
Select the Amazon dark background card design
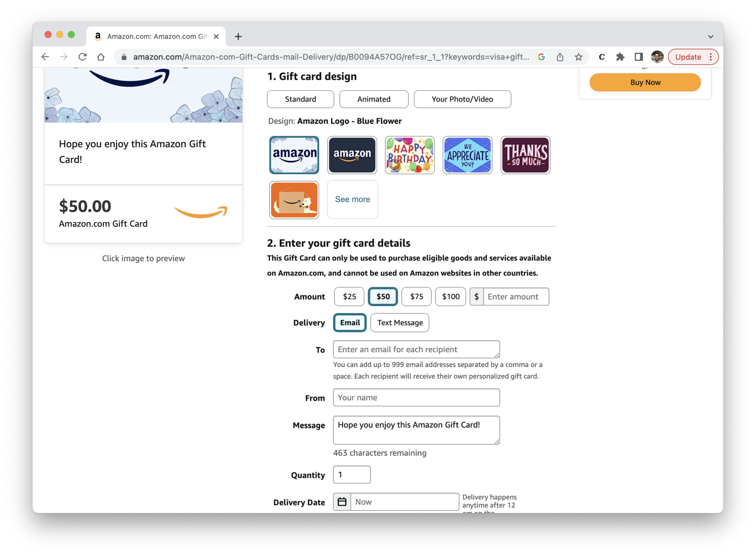point(351,154)
